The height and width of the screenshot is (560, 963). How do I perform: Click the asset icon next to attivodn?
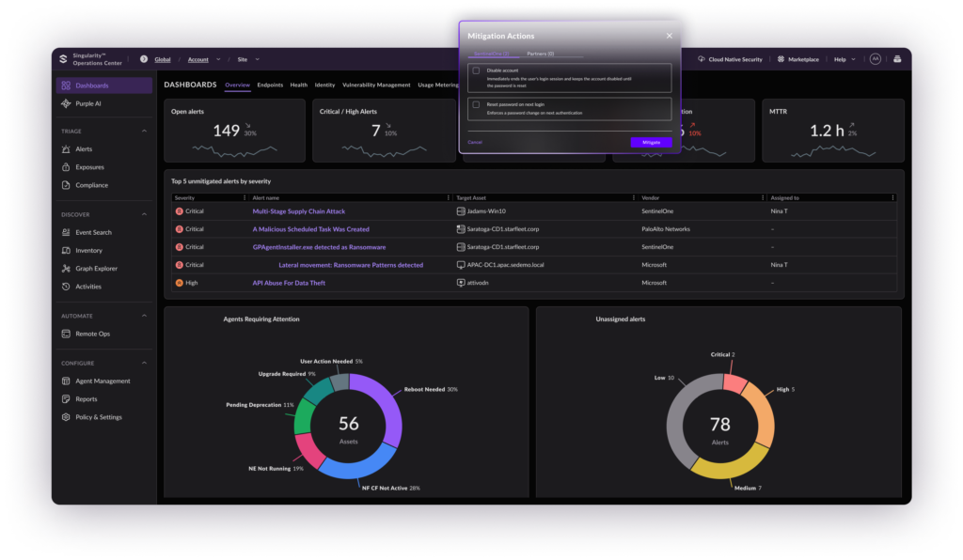(x=461, y=283)
